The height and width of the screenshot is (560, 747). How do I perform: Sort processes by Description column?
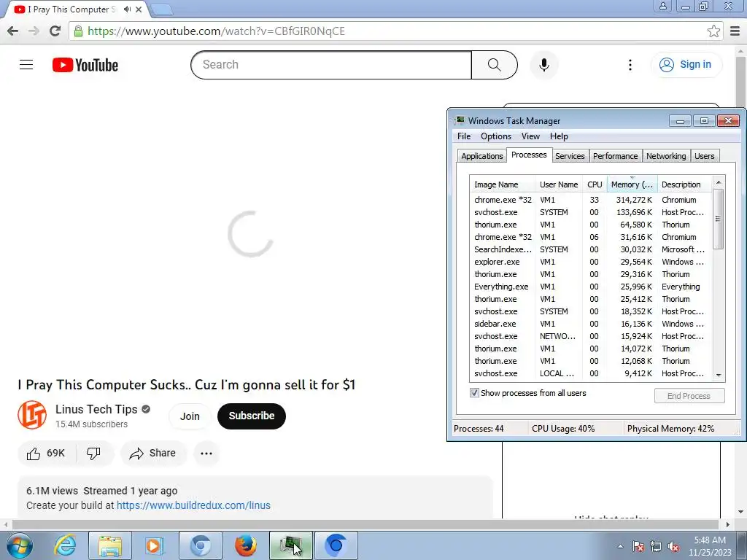tap(684, 184)
